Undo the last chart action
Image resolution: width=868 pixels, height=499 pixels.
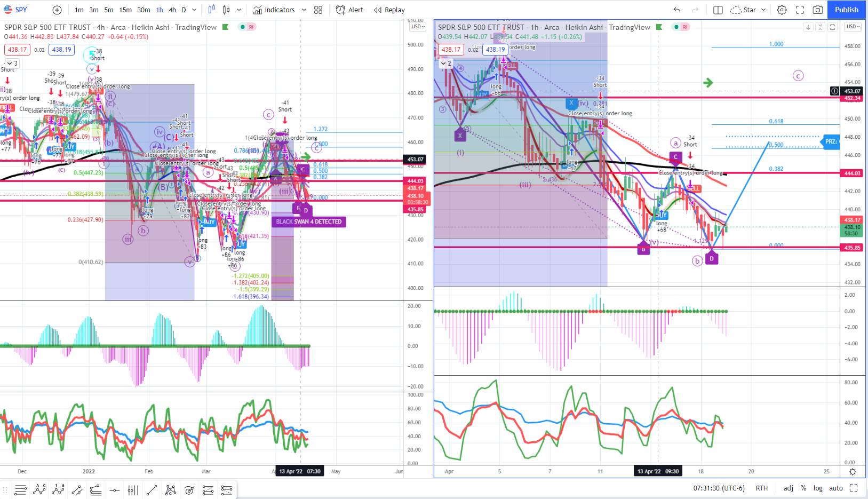pyautogui.click(x=677, y=10)
